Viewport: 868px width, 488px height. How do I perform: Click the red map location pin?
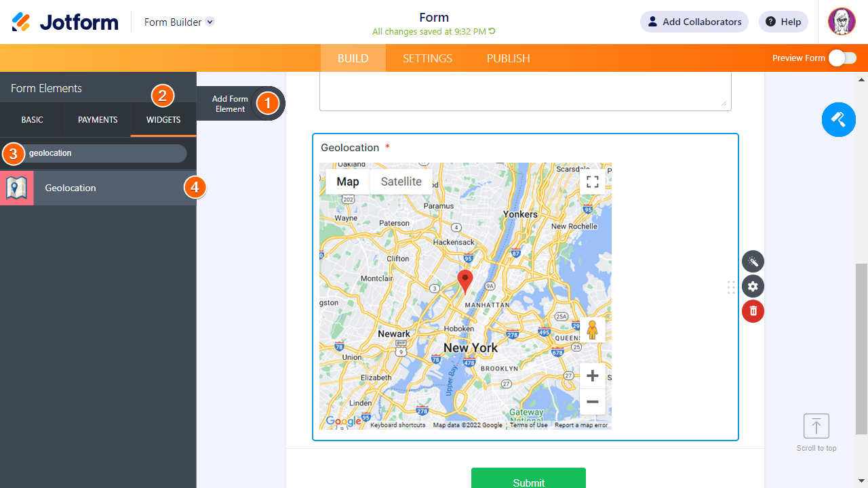coord(465,281)
